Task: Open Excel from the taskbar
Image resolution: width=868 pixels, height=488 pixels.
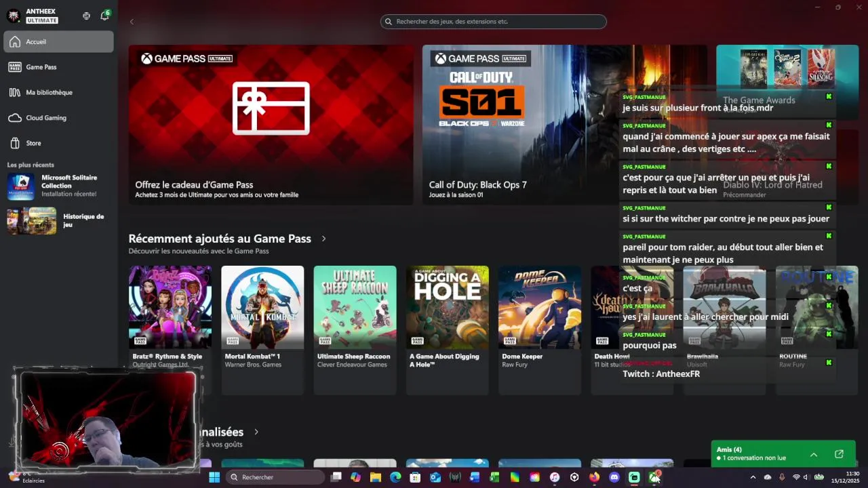Action: coord(495,477)
